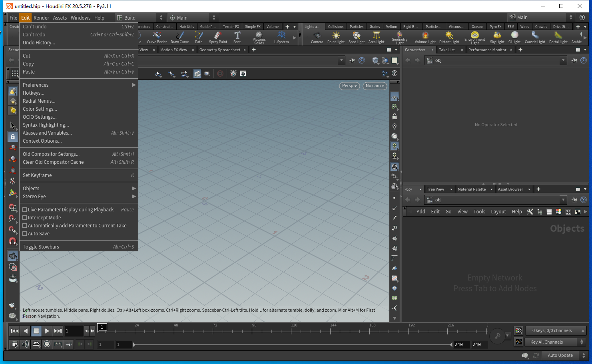Click the real time playback toggle icon

47,344
